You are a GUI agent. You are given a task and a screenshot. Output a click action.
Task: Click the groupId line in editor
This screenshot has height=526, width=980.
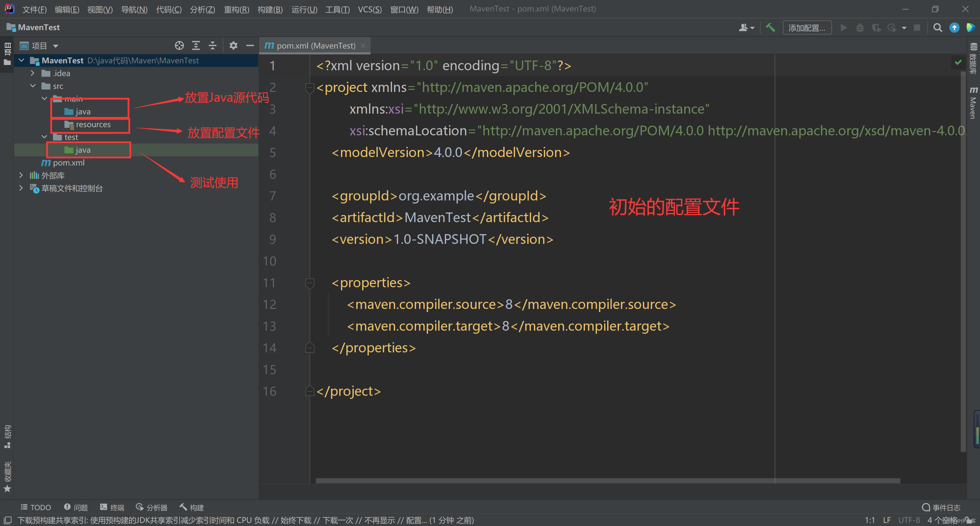[439, 196]
